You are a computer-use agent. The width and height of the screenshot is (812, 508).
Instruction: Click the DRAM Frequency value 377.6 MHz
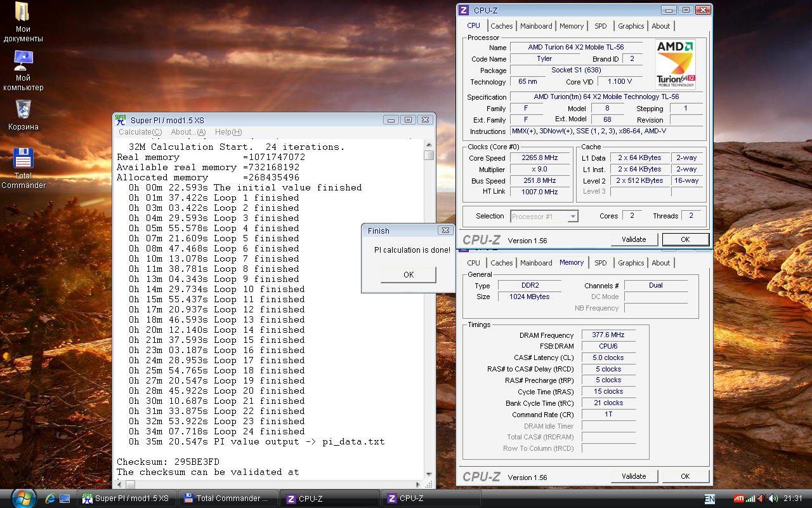608,335
